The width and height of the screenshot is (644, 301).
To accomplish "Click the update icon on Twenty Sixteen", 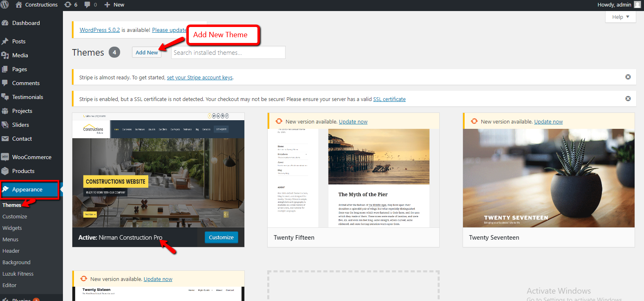I will tap(83, 279).
